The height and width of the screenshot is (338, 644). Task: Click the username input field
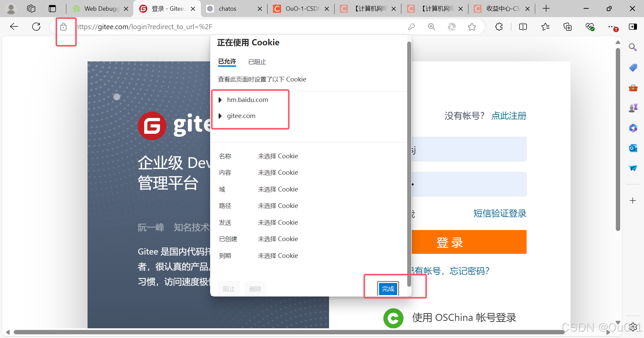[x=469, y=149]
